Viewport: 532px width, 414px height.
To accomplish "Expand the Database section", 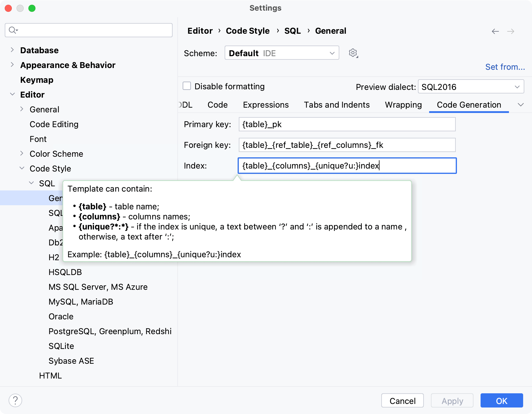I will pos(12,50).
